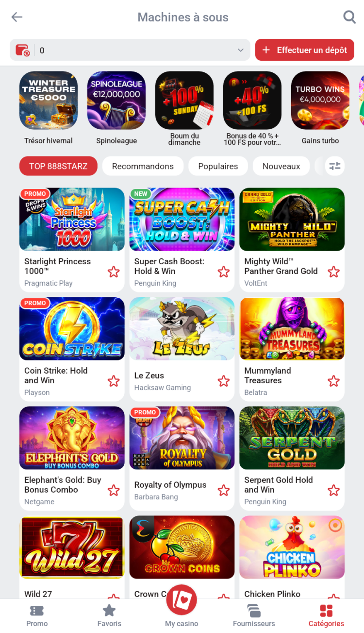Choose the Recommandons filter chip
This screenshot has height=633, width=364.
pyautogui.click(x=143, y=166)
